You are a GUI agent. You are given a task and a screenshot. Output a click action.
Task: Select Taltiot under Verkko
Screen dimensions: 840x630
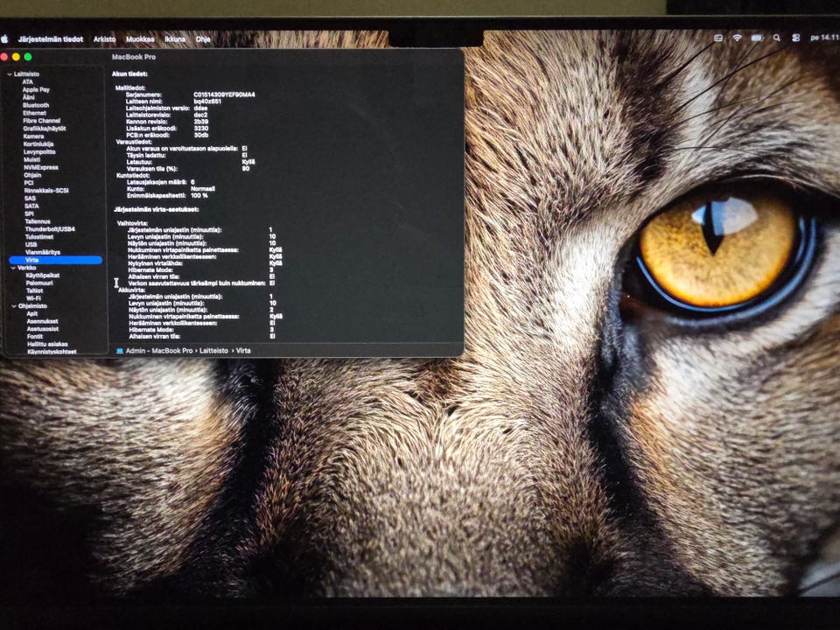[x=34, y=290]
